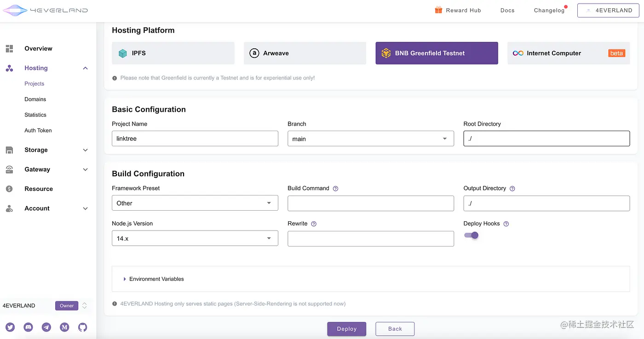Open the Discord social link icon
The height and width of the screenshot is (339, 644).
click(x=29, y=327)
